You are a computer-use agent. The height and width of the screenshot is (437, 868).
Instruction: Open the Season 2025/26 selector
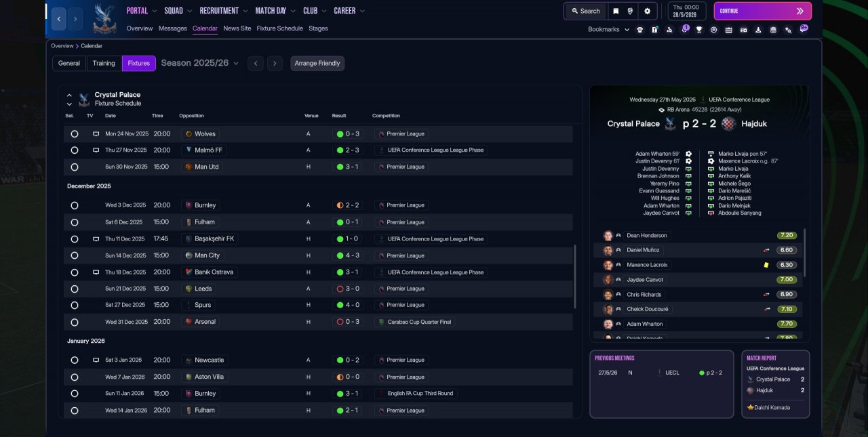[200, 63]
